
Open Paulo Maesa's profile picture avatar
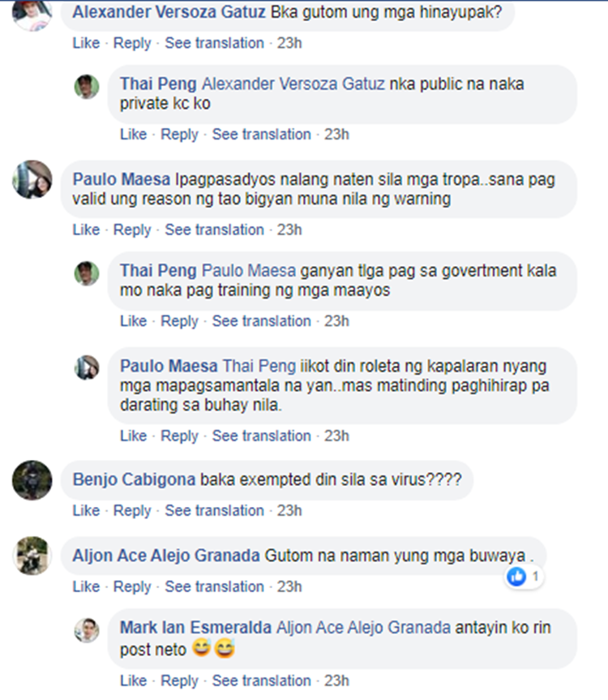pyautogui.click(x=32, y=179)
